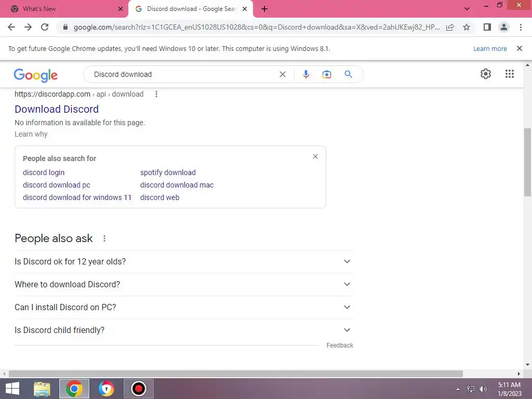Open a new browser tab
This screenshot has height=399, width=532.
tap(264, 9)
